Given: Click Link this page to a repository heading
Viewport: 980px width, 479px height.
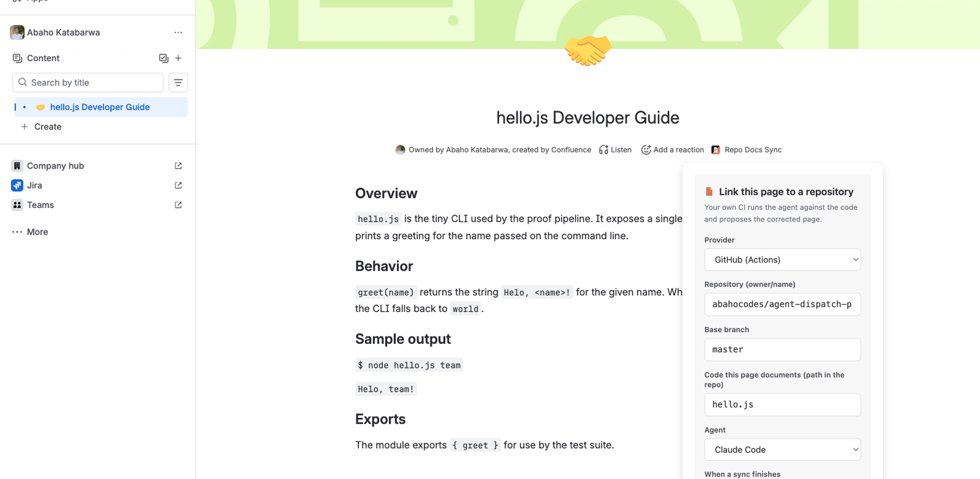Looking at the screenshot, I should pyautogui.click(x=786, y=192).
